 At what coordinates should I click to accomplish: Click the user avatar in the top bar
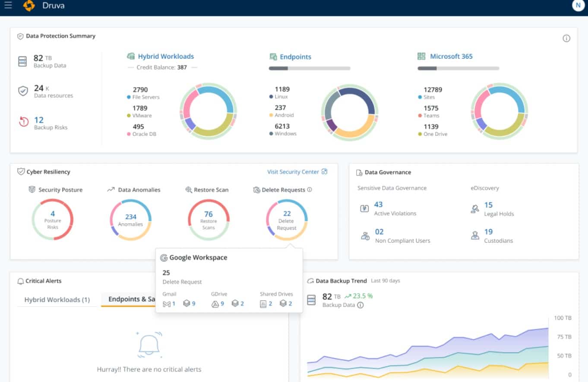click(578, 6)
